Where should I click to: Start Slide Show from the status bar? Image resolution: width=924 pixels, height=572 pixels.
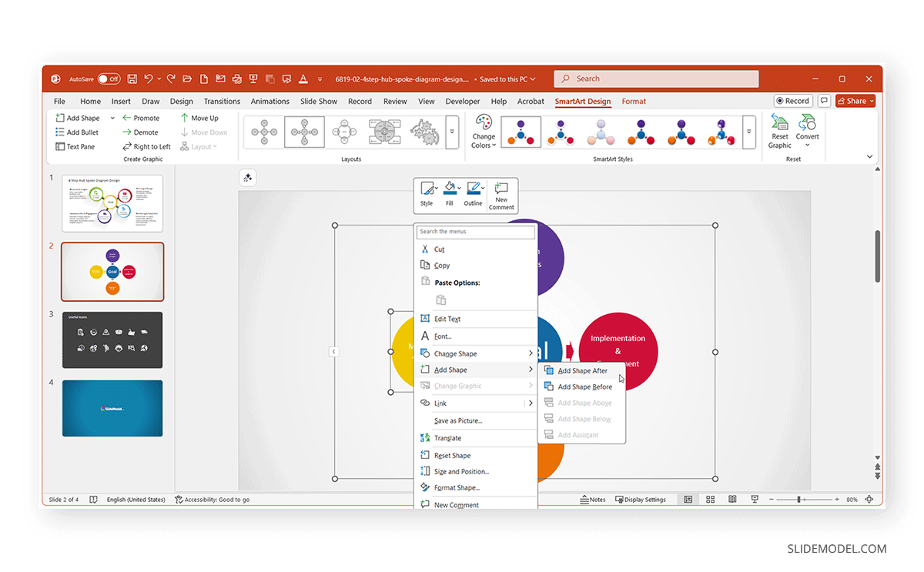(755, 499)
